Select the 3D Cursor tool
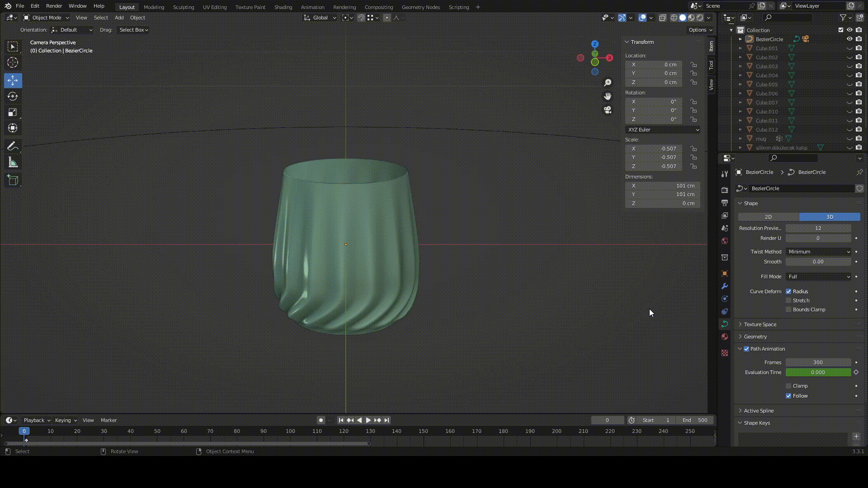The height and width of the screenshot is (488, 868). pyautogui.click(x=13, y=62)
